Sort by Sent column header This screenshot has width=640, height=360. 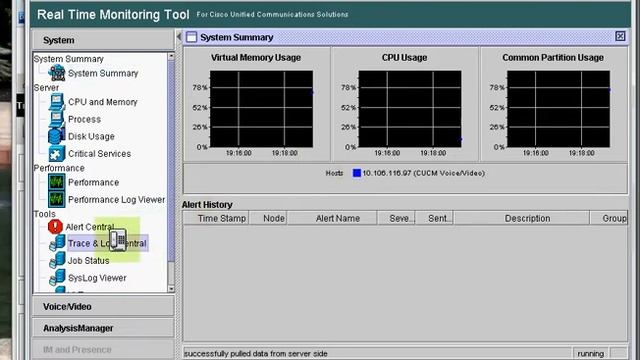(x=435, y=218)
